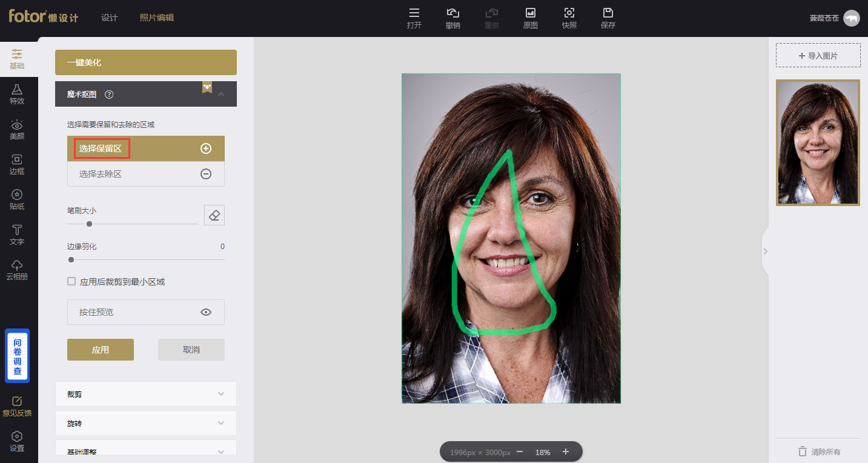Open the 云相册 cloud album
The width and height of the screenshot is (868, 463).
[17, 270]
